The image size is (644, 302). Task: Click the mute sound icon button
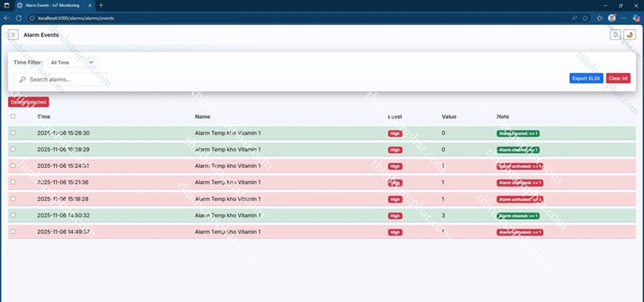[x=615, y=34]
